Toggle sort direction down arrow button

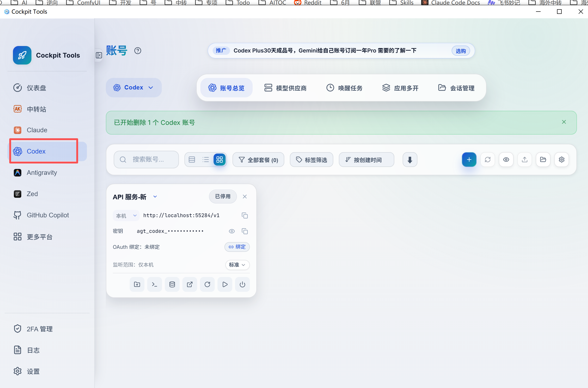tap(410, 160)
